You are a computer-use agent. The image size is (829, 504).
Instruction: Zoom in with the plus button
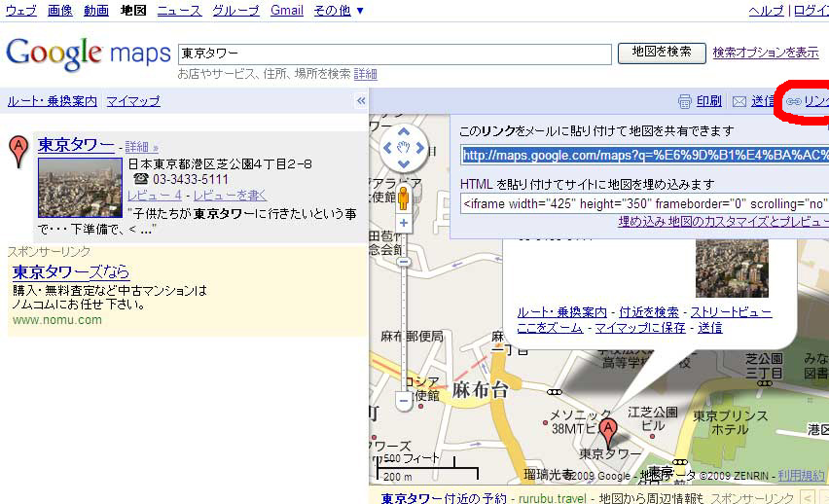(404, 223)
